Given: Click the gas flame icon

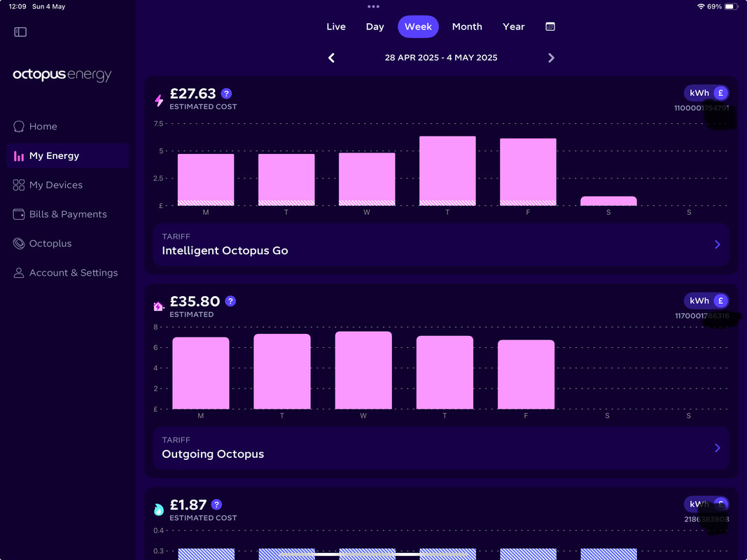Looking at the screenshot, I should click(159, 510).
